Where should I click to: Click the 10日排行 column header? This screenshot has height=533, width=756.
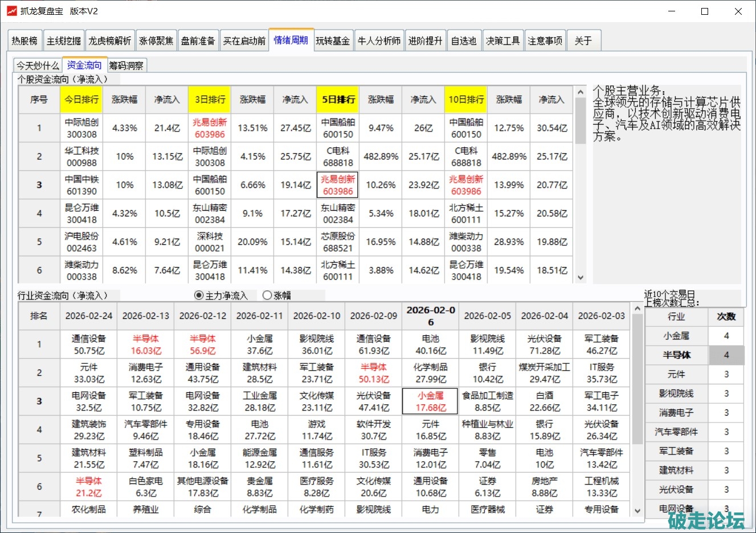pyautogui.click(x=466, y=100)
